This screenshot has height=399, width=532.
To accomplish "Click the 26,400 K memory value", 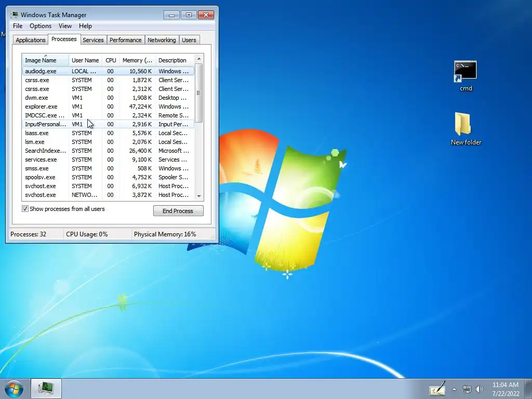I will (x=140, y=150).
